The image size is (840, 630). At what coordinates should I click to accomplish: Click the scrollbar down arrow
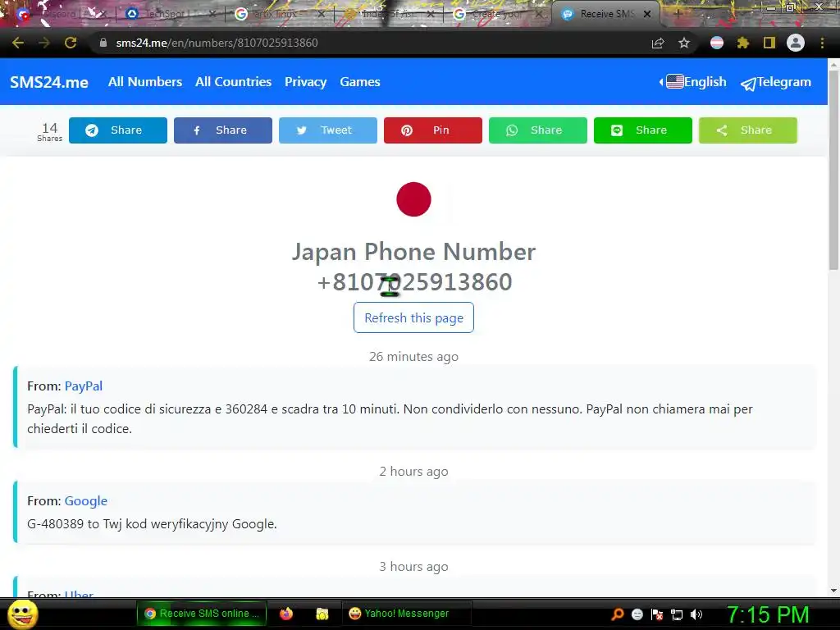pos(833,591)
